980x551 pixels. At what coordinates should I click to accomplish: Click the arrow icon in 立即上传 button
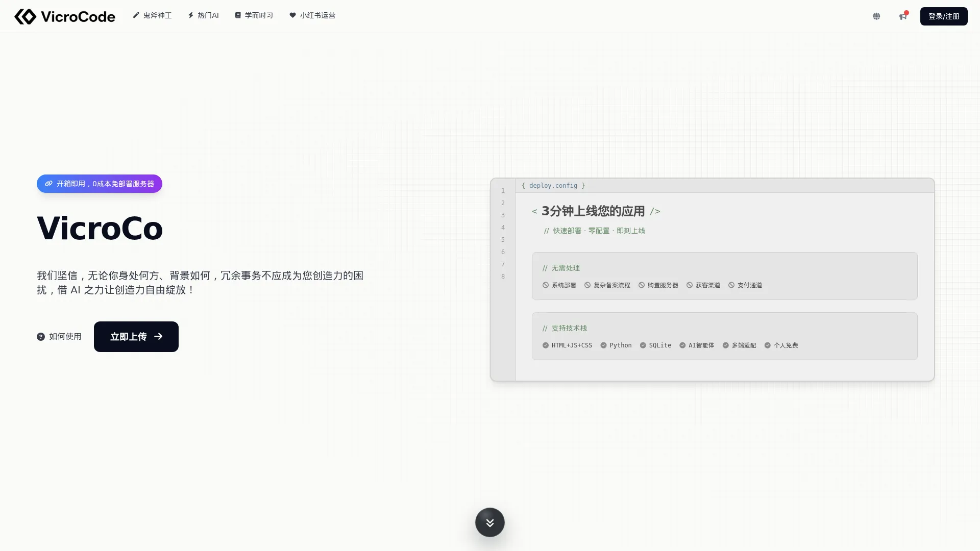pos(158,336)
